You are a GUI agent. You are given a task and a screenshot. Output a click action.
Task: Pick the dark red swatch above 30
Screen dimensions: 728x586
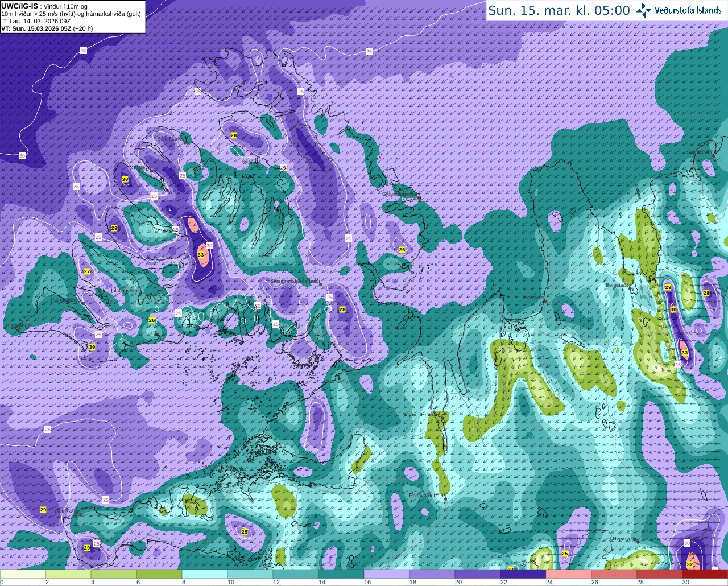click(705, 574)
